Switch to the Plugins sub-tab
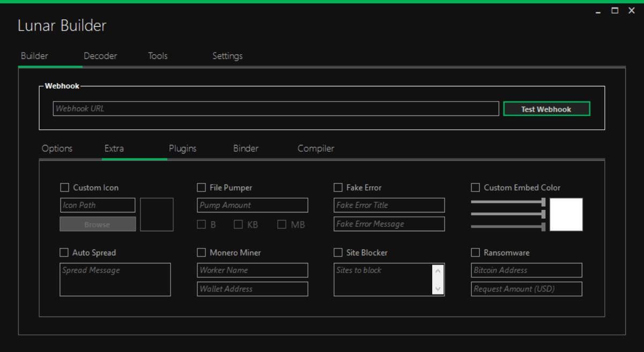Viewport: 644px width, 352px height. pos(182,149)
